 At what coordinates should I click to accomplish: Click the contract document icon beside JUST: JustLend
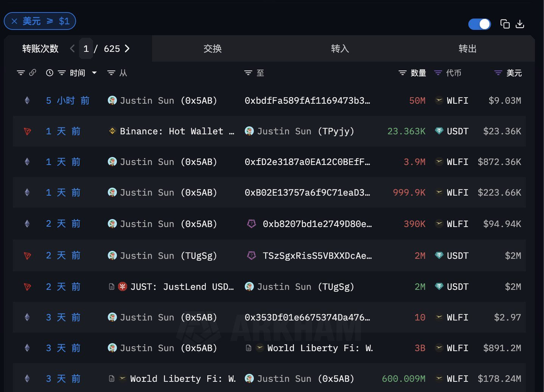(x=111, y=287)
